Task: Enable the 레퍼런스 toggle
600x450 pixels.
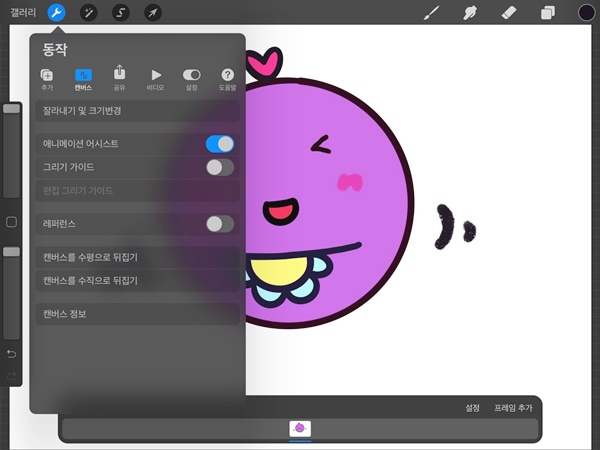Action: pos(220,224)
